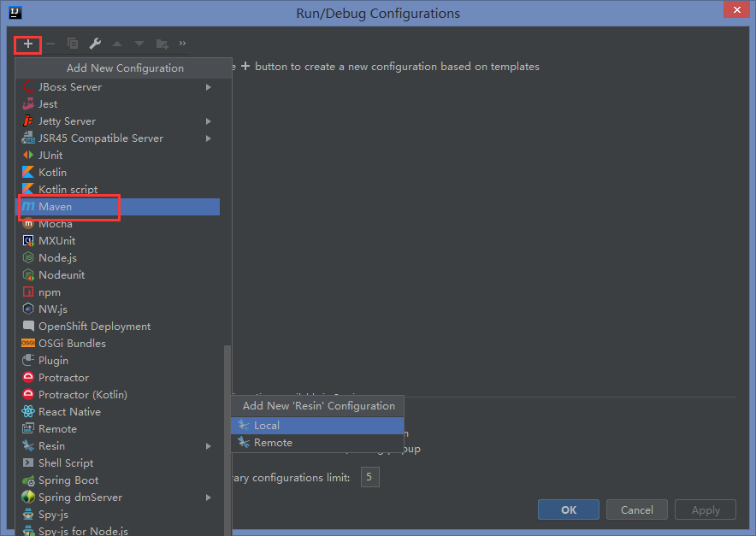756x536 pixels.
Task: Open the JSR45 Compatible Server submenu
Action: click(209, 138)
